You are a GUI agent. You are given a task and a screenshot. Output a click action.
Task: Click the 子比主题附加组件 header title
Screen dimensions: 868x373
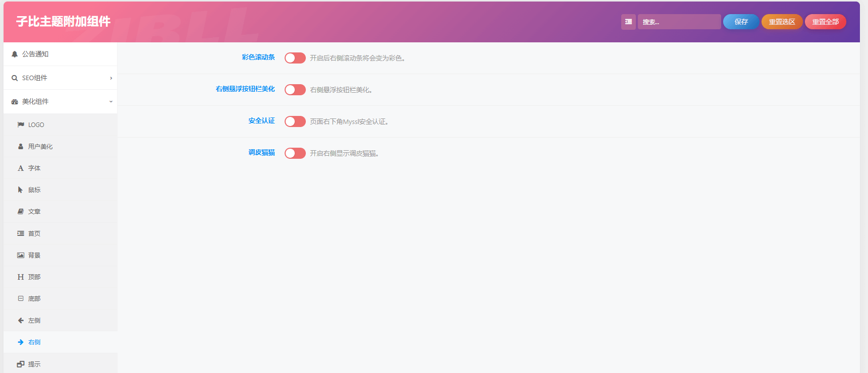63,22
